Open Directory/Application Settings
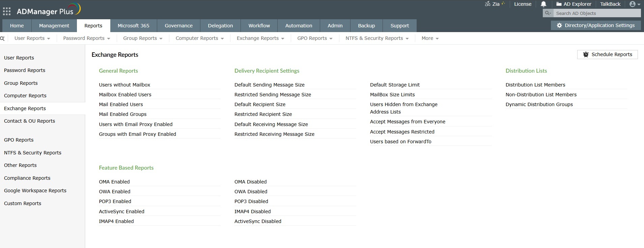This screenshot has height=248, width=644. (596, 25)
